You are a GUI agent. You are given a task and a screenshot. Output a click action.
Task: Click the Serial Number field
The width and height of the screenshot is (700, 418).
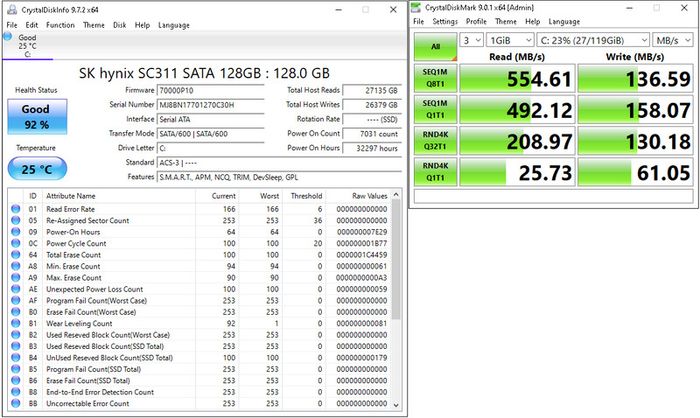point(211,105)
